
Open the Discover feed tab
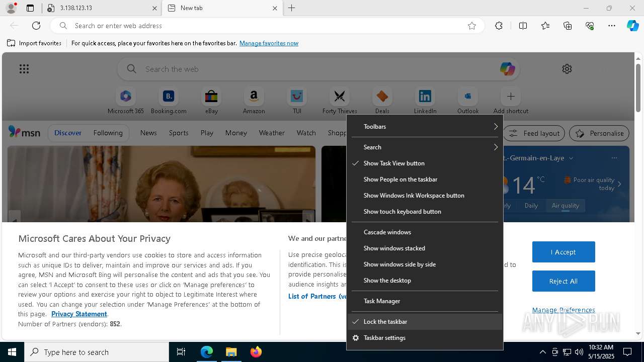(x=68, y=133)
